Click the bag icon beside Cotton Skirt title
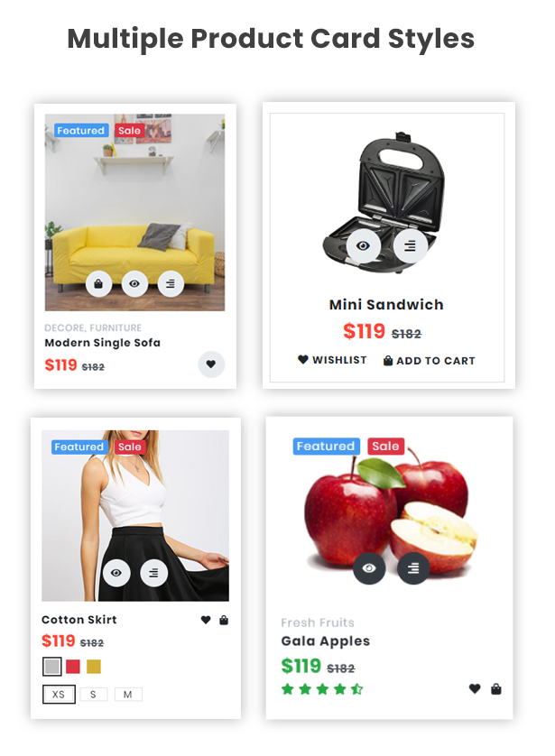Viewport: 555px width, 756px height. [x=224, y=620]
